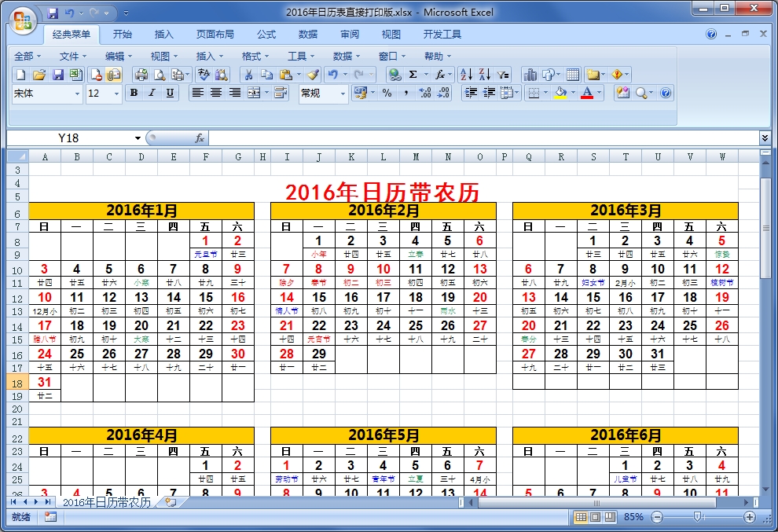Toggle Italic formatting
The image size is (778, 532).
point(151,93)
